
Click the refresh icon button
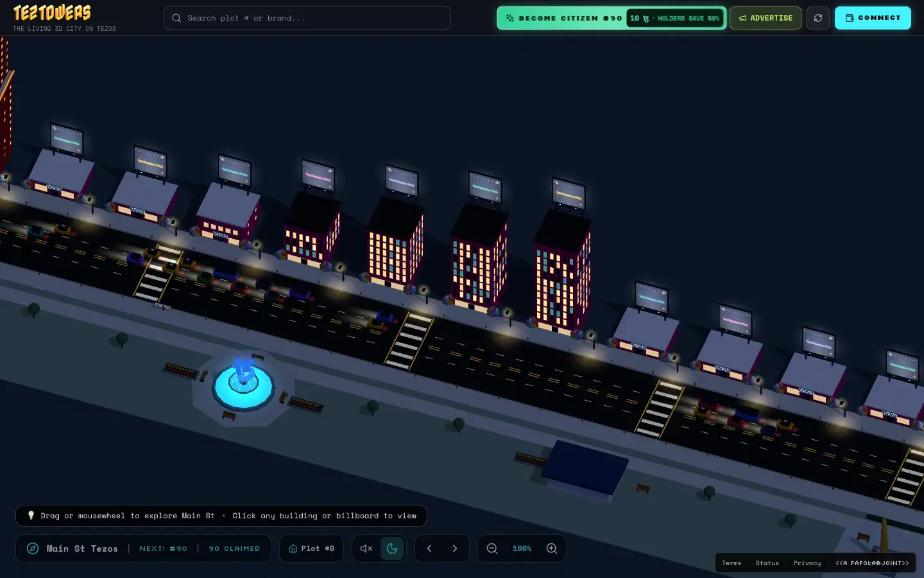pos(818,18)
